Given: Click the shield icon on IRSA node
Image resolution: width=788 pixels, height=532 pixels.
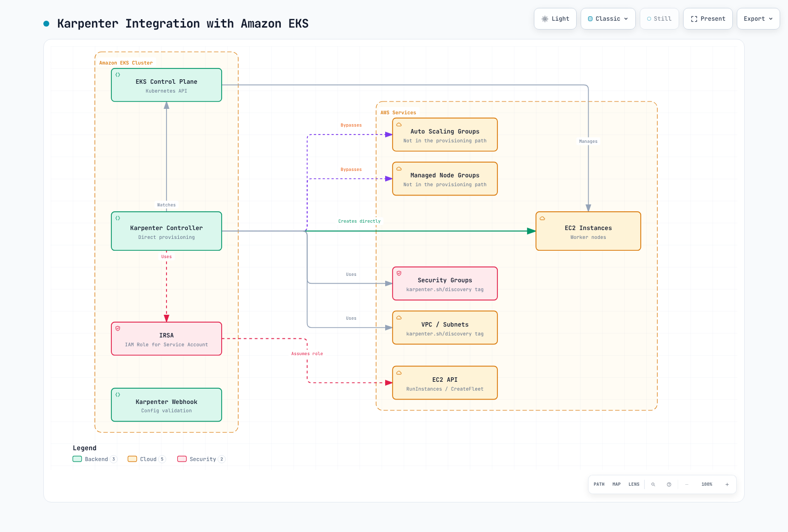Looking at the screenshot, I should pos(118,329).
